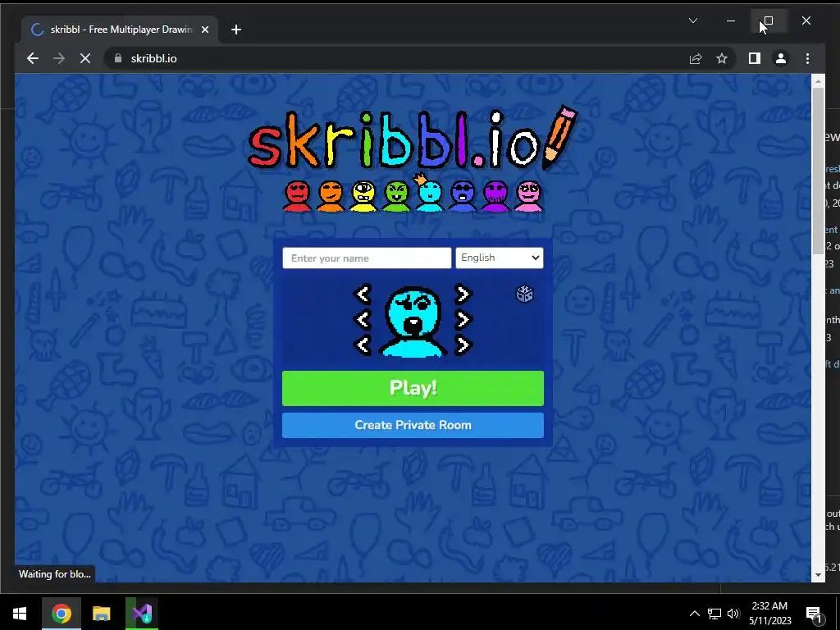Open a new browser tab
840x630 pixels.
click(235, 30)
